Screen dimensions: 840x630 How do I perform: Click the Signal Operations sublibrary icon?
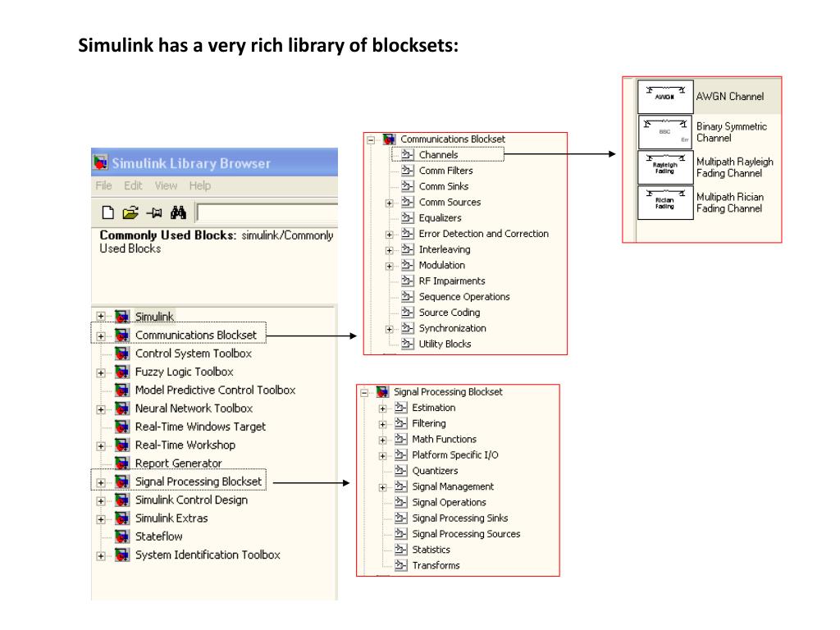click(x=400, y=502)
